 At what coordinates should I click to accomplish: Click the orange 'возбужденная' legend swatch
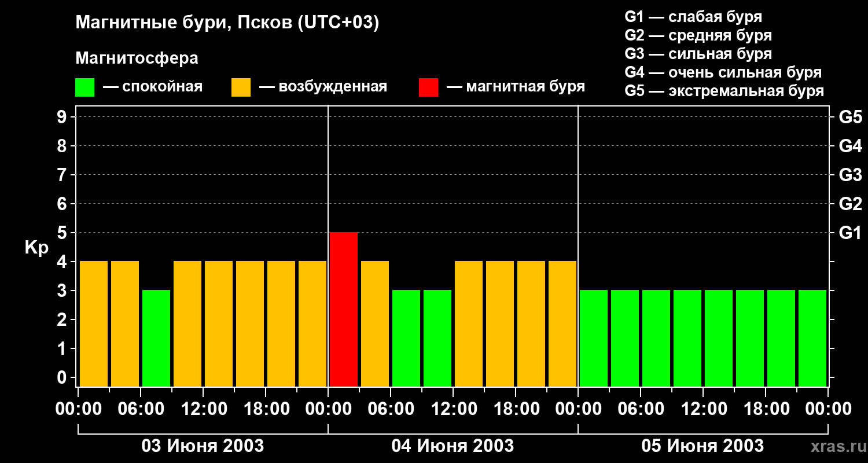(241, 87)
